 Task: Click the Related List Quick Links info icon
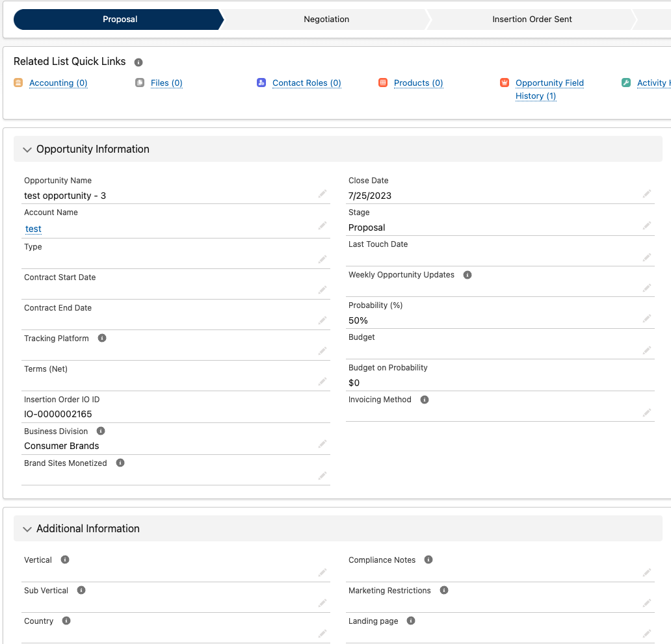(x=138, y=62)
